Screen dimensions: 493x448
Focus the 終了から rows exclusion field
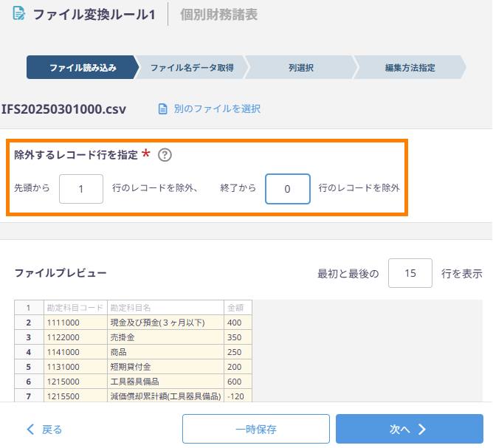[x=288, y=189]
